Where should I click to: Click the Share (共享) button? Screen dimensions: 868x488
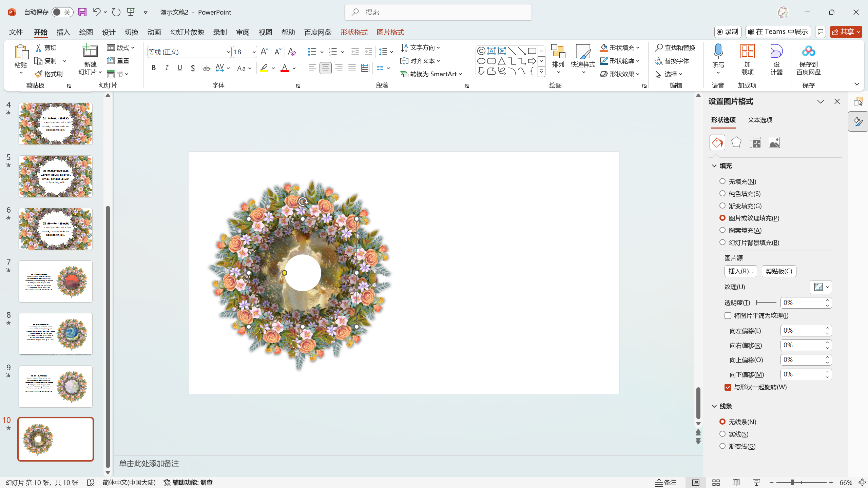846,32
